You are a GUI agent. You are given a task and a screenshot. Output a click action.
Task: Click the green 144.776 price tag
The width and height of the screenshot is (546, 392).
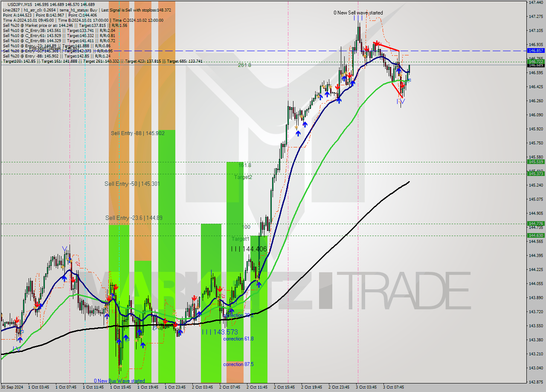pos(536,223)
